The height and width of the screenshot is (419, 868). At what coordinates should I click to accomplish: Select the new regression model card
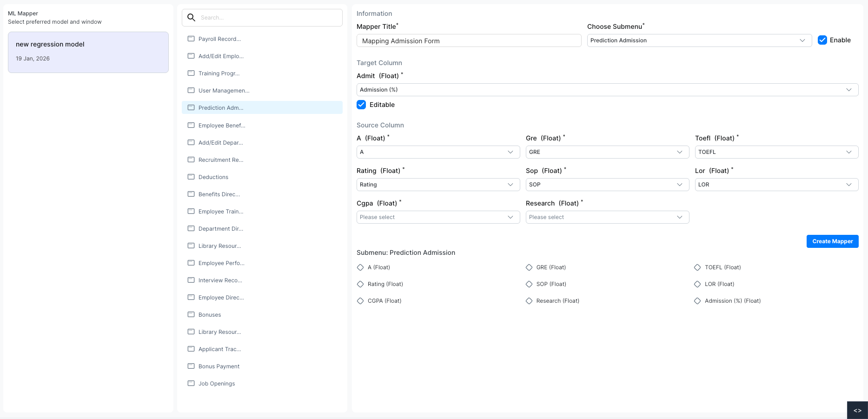(x=88, y=52)
